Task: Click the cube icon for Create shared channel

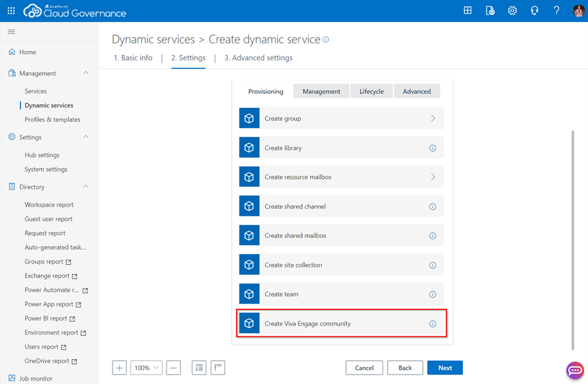Action: (x=249, y=206)
